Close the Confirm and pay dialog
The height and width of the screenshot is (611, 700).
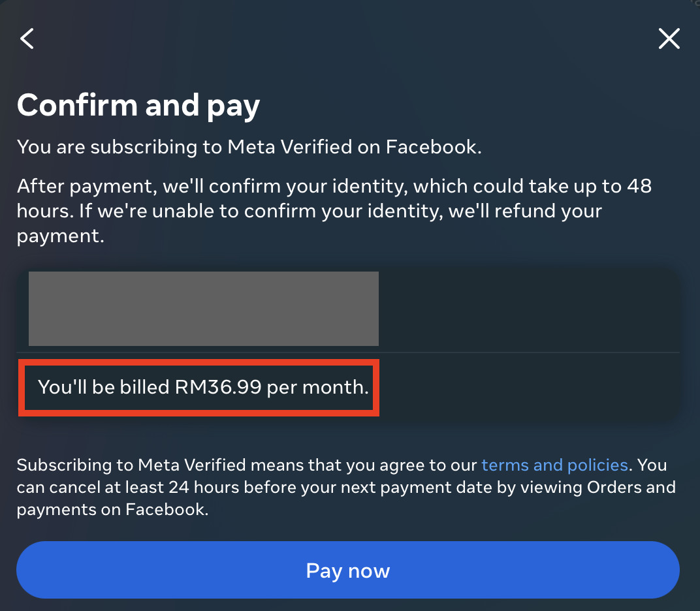[669, 39]
